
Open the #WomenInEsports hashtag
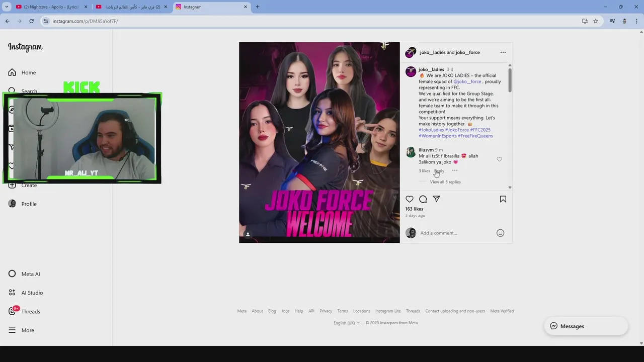438,136
